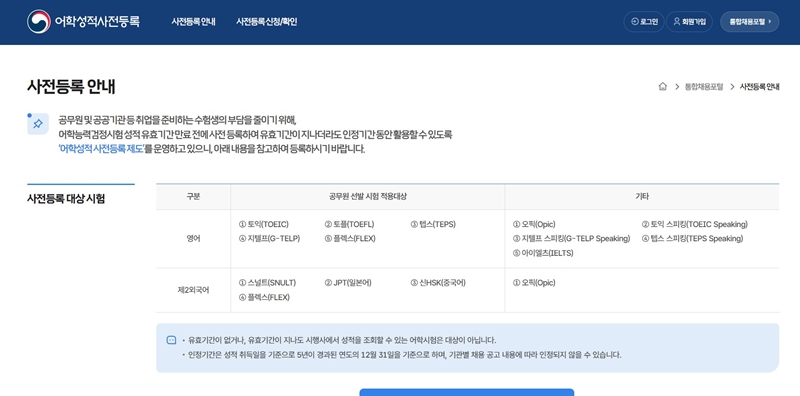The width and height of the screenshot is (800, 396).
Task: Click the 사전등록 안내 page heading
Action: pyautogui.click(x=71, y=87)
